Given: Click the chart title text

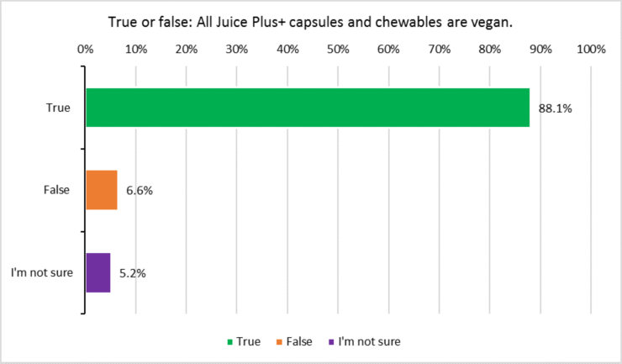Looking at the screenshot, I should [x=311, y=22].
